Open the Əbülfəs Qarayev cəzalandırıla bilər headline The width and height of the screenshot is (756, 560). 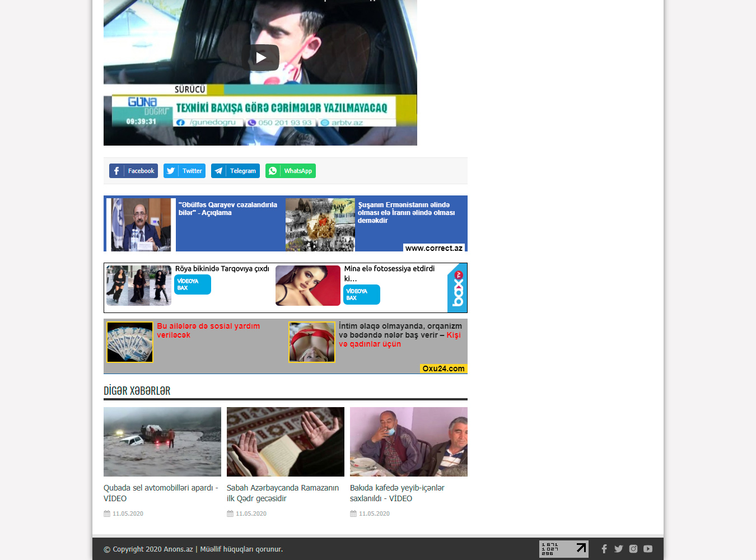[227, 209]
